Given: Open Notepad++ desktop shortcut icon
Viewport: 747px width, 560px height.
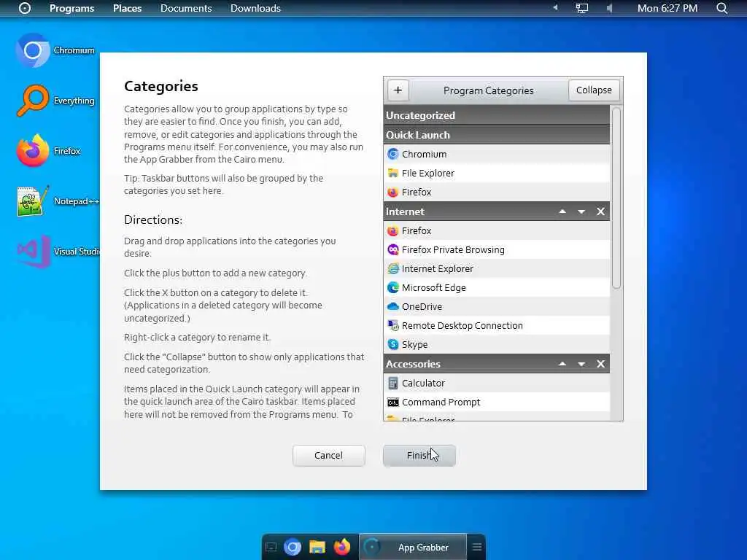Looking at the screenshot, I should pos(33,201).
